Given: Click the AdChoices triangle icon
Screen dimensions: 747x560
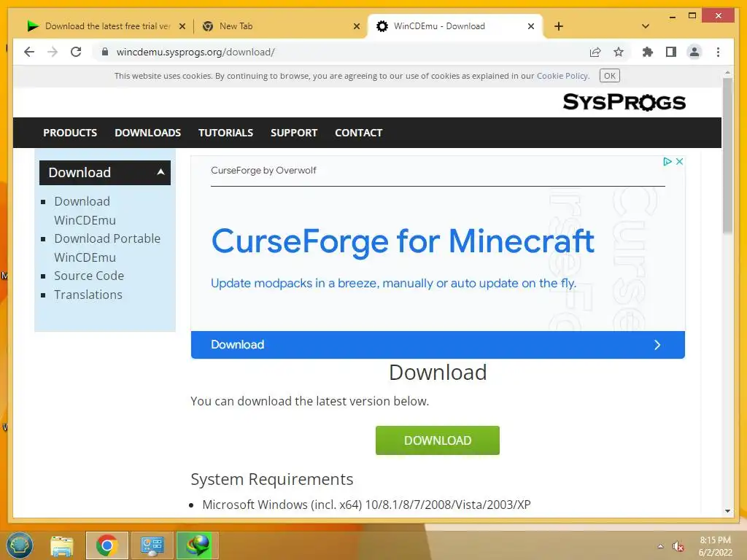Looking at the screenshot, I should [x=667, y=161].
